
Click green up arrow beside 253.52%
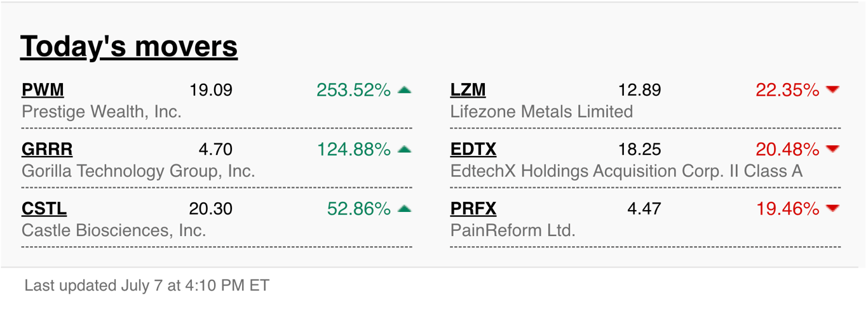pyautogui.click(x=404, y=90)
